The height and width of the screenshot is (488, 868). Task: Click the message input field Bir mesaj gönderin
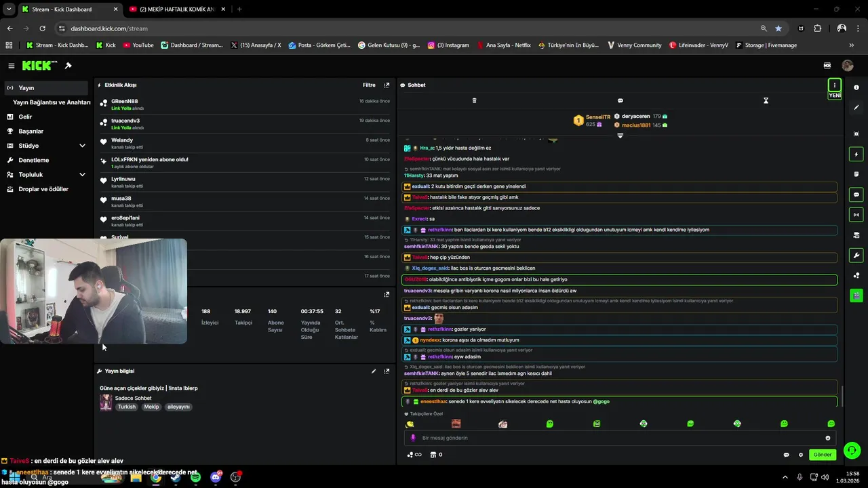point(619,438)
